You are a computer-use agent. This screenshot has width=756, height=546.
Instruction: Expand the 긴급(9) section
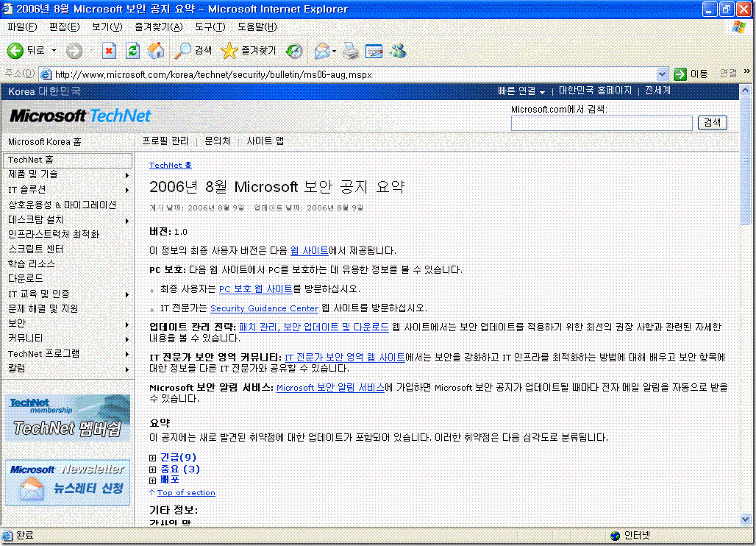click(x=152, y=458)
